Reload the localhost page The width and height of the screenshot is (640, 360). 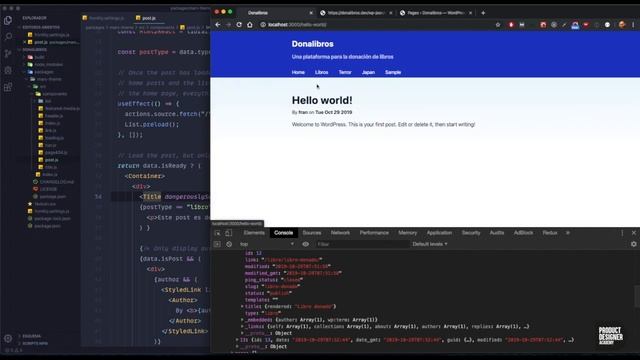click(x=239, y=24)
